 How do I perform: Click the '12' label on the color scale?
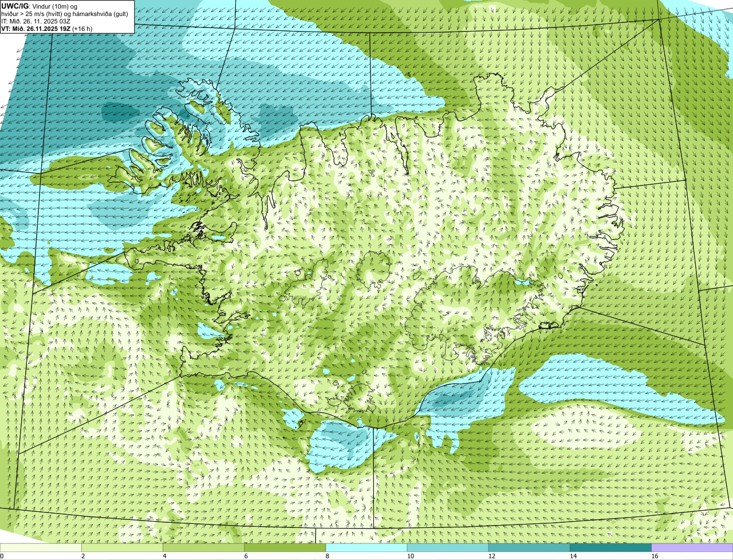coord(491,556)
